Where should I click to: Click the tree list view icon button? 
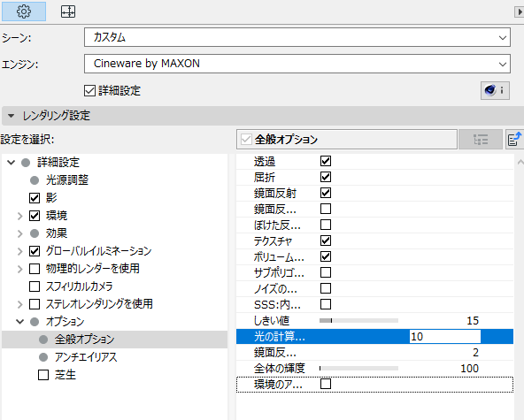coord(481,139)
